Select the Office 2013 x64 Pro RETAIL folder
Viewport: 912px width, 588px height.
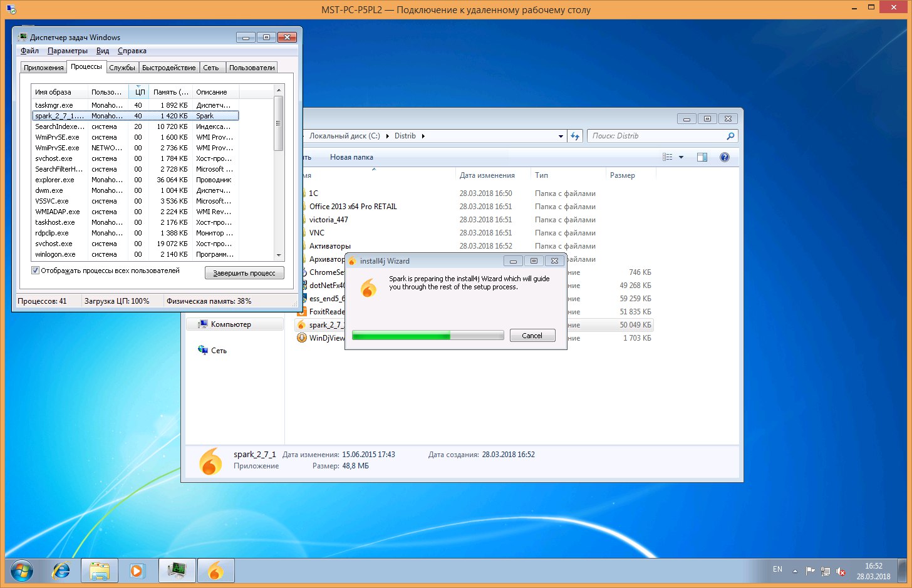[353, 207]
